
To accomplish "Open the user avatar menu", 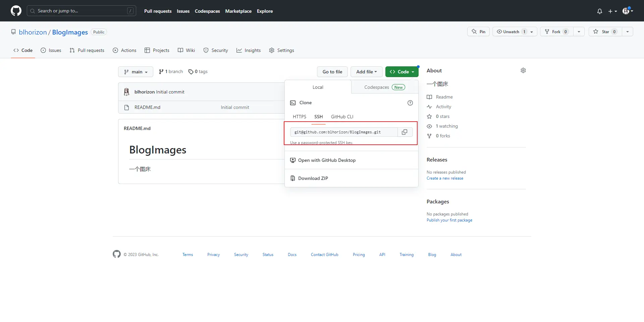I will tap(628, 11).
